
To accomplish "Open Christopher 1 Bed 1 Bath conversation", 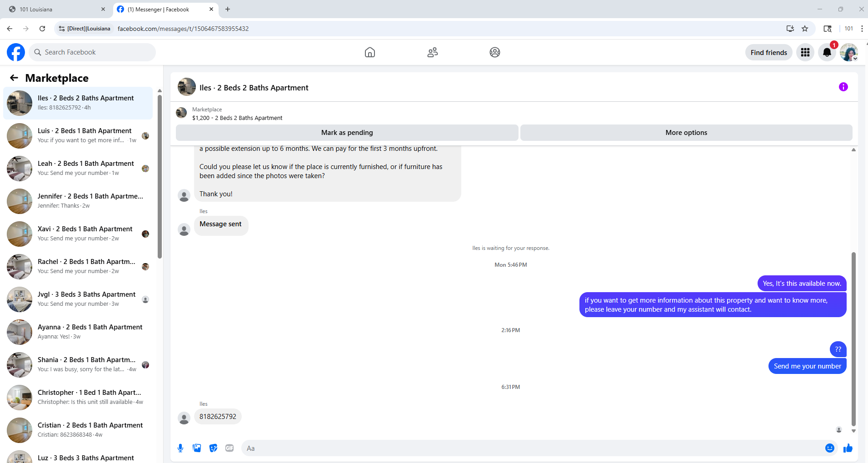I will (x=78, y=398).
